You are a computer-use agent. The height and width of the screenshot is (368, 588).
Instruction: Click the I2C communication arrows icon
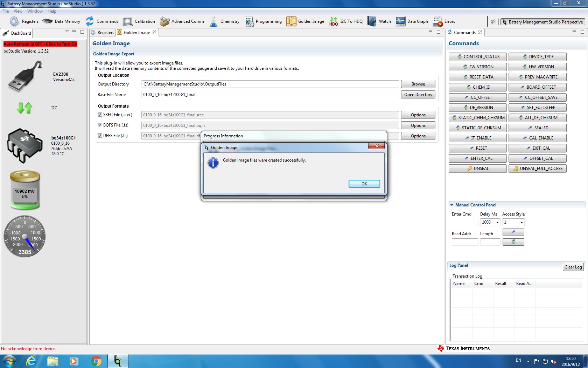[24, 108]
